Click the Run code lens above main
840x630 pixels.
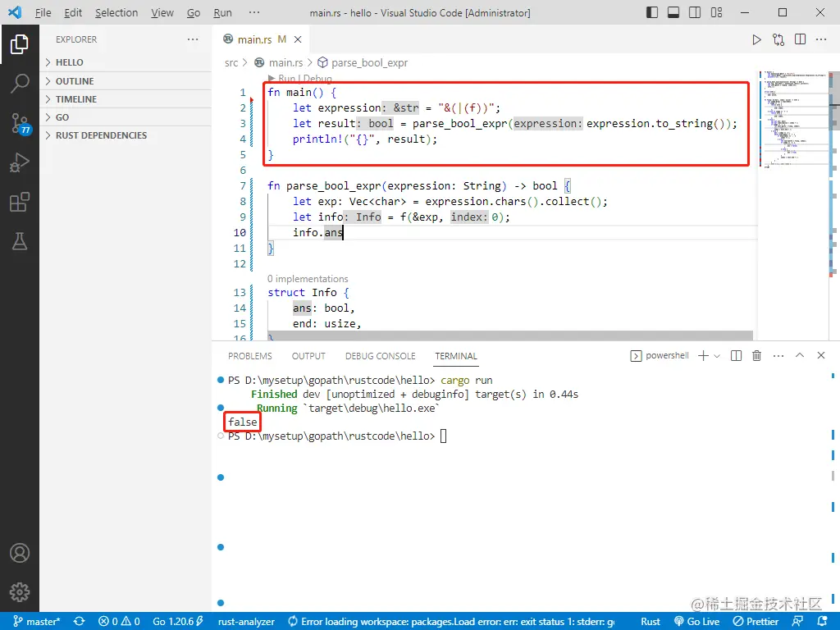(x=286, y=78)
